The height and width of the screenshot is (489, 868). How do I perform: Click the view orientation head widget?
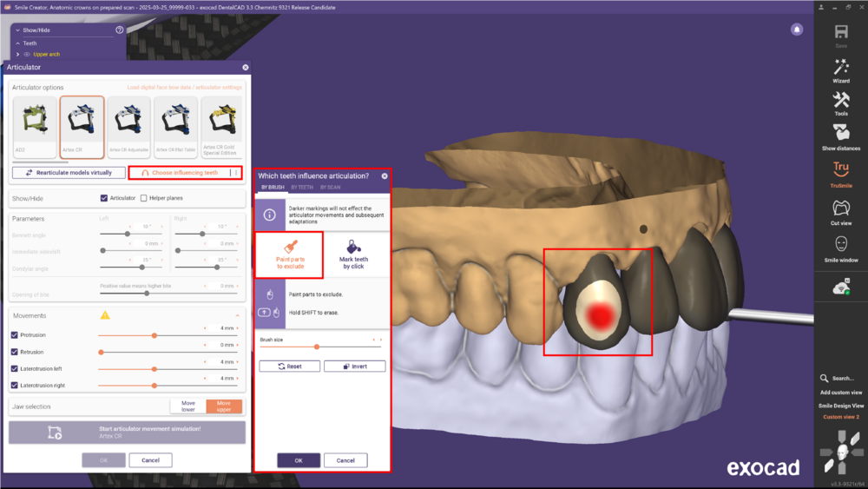click(x=842, y=453)
